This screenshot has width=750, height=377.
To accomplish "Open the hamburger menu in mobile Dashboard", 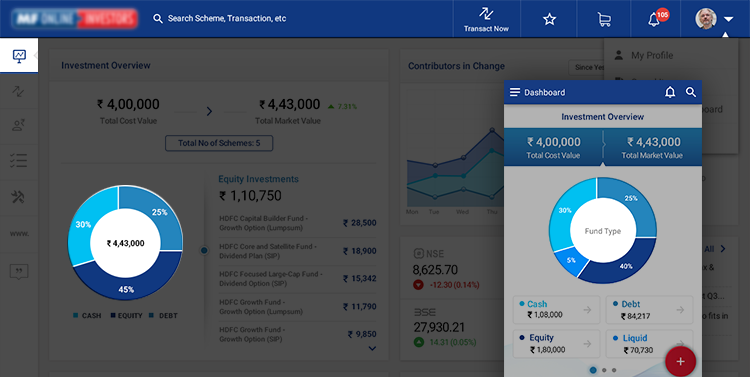I will tap(515, 92).
